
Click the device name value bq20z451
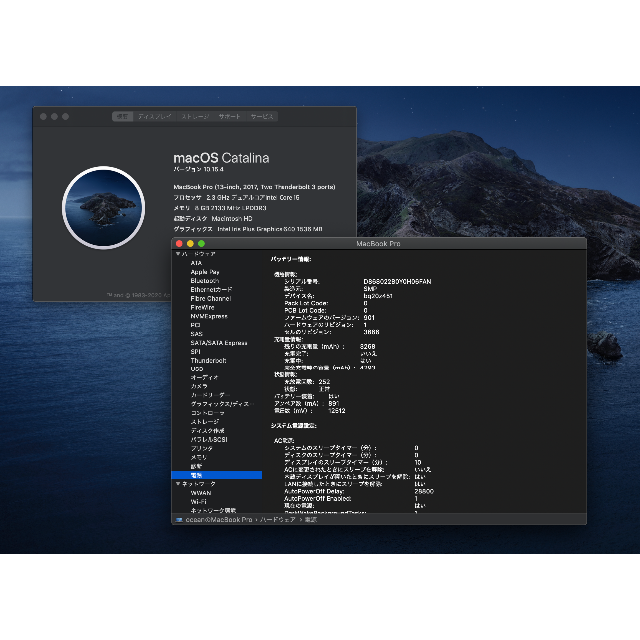tap(378, 296)
